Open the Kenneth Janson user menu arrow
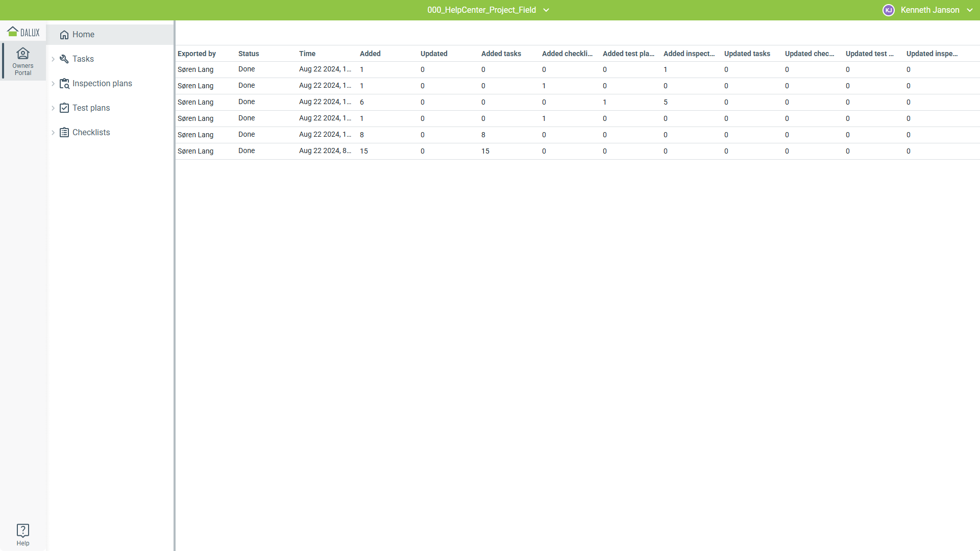 tap(970, 10)
